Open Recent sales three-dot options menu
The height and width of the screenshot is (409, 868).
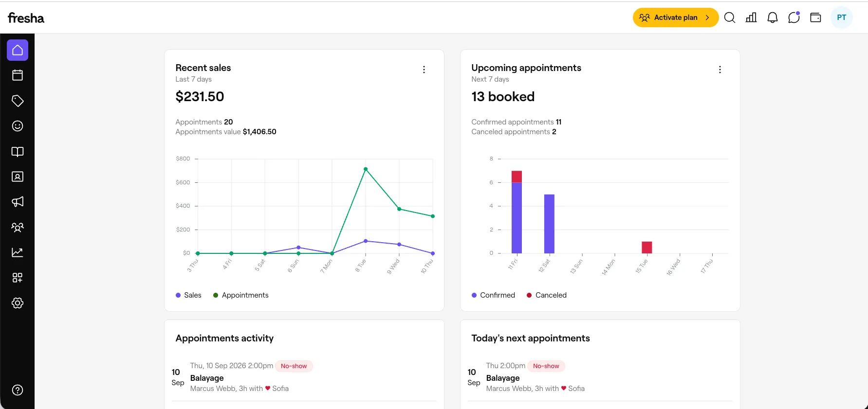pos(424,70)
